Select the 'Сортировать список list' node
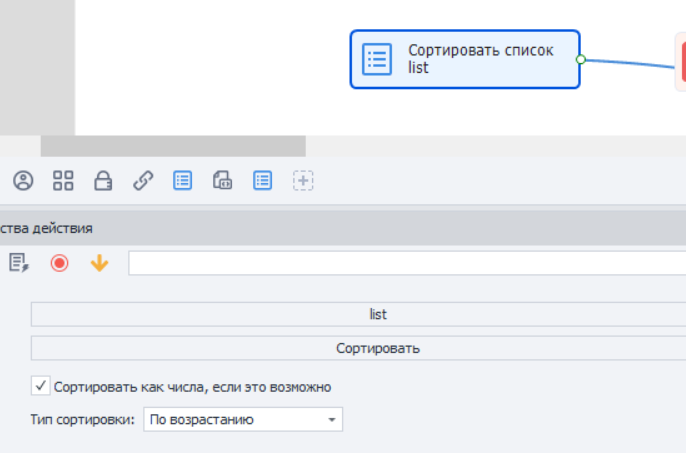Screen dimensions: 686x453 pos(464,59)
